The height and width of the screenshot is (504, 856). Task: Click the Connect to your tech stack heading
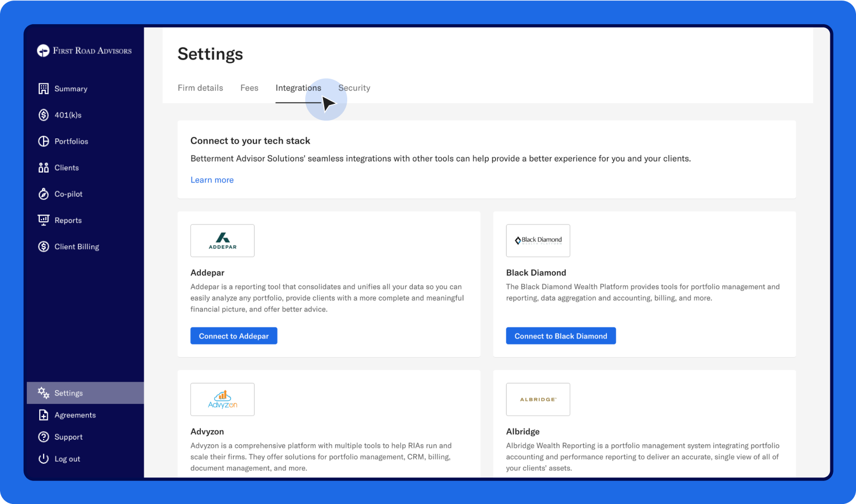tap(250, 141)
